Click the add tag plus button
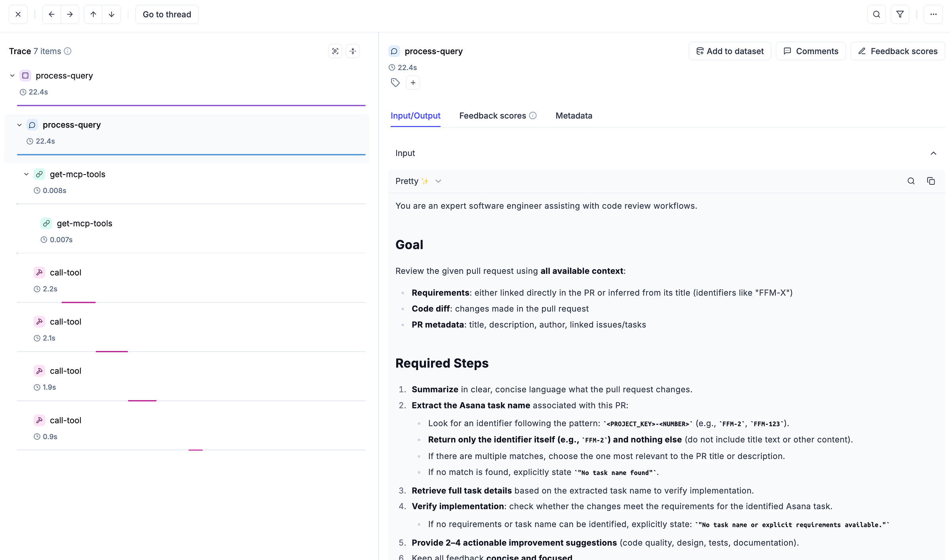 pyautogui.click(x=413, y=83)
